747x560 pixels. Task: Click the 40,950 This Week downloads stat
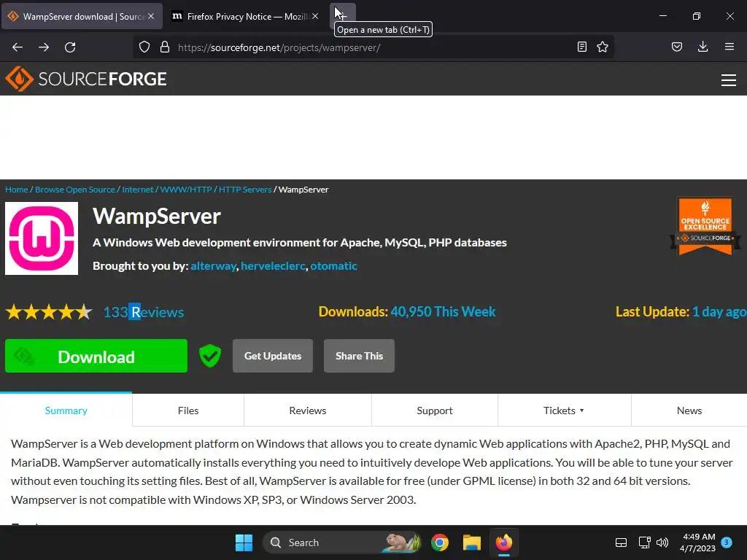click(x=443, y=311)
